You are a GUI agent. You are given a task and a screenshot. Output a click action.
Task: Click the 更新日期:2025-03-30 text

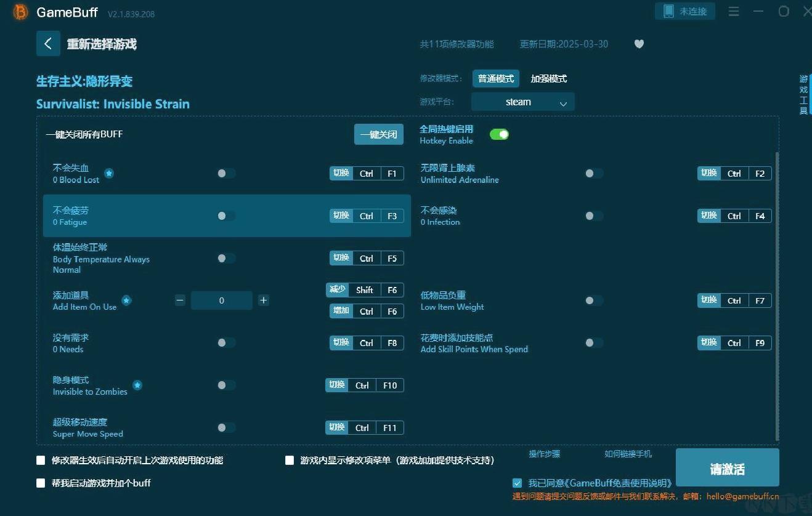564,44
